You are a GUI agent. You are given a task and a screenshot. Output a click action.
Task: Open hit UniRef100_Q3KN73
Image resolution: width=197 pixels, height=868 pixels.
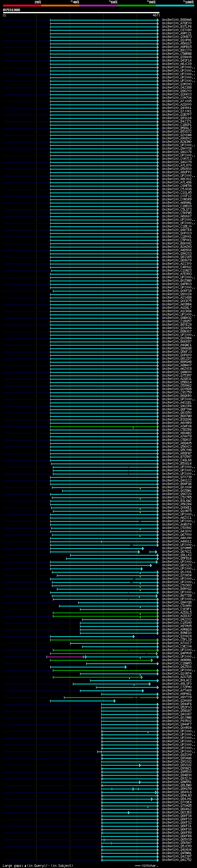pyautogui.click(x=176, y=37)
